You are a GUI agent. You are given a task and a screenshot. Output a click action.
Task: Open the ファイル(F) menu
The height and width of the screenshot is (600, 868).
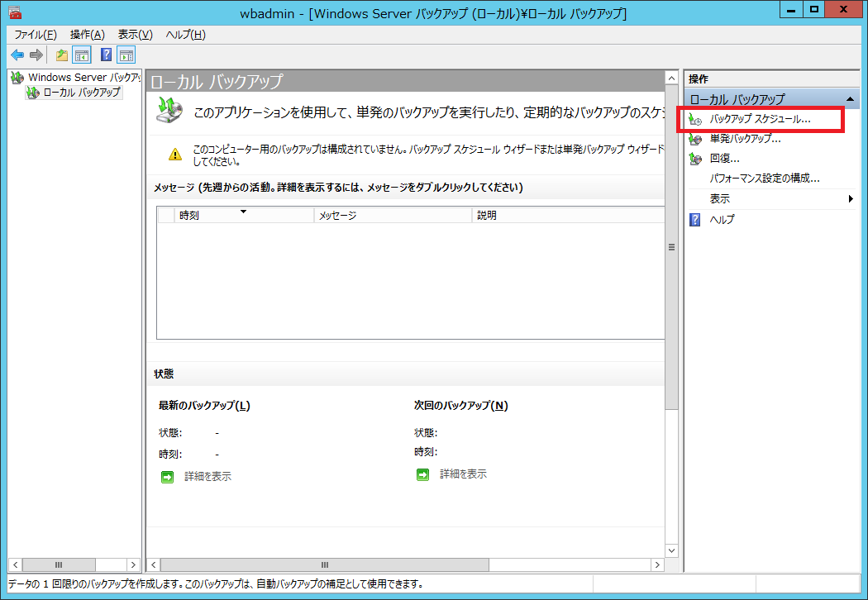[x=36, y=35]
